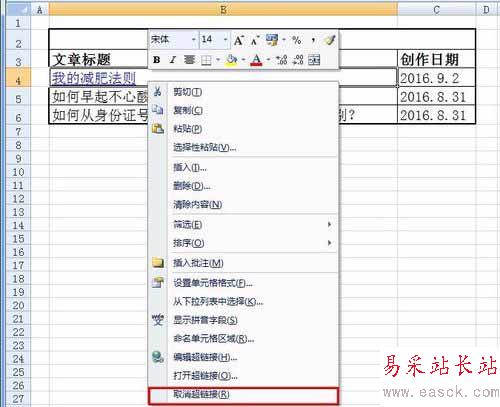
Task: Select 删除(D)... menu entry
Action: point(243,186)
